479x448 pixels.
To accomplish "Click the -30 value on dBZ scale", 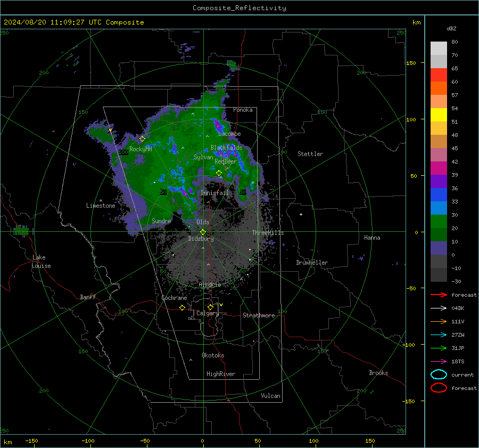I will pyautogui.click(x=456, y=281).
